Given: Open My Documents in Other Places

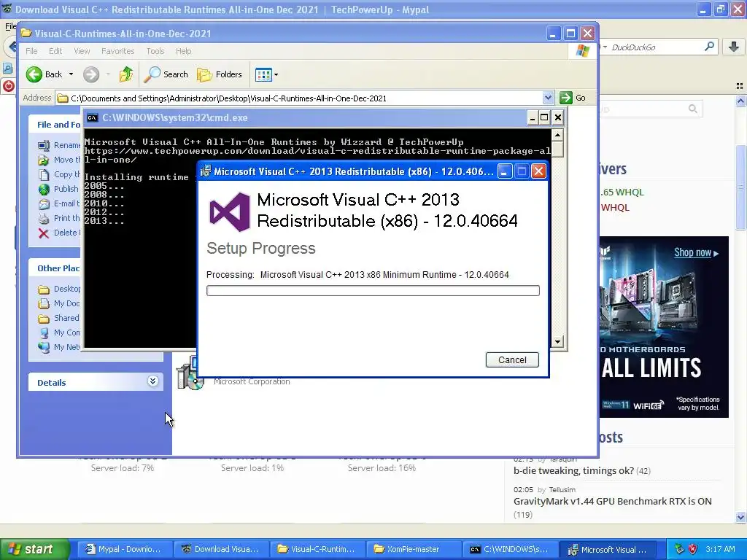Looking at the screenshot, I should point(60,303).
